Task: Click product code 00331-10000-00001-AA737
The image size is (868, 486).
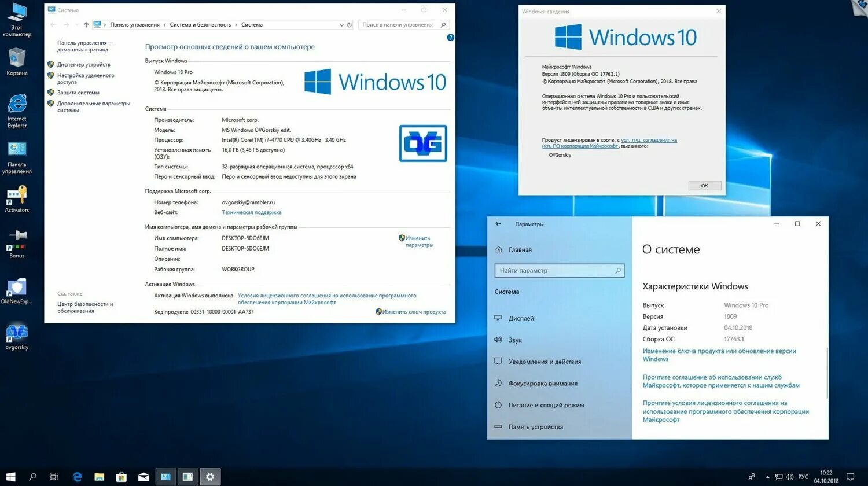Action: (222, 312)
